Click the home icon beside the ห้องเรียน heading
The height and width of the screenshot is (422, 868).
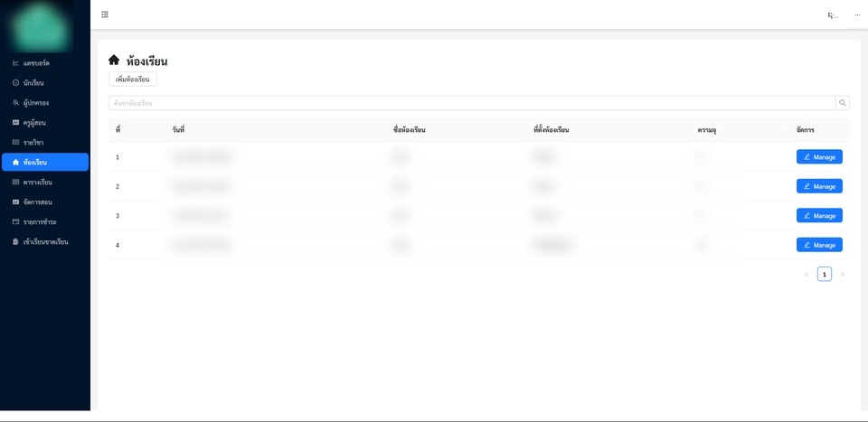[114, 60]
